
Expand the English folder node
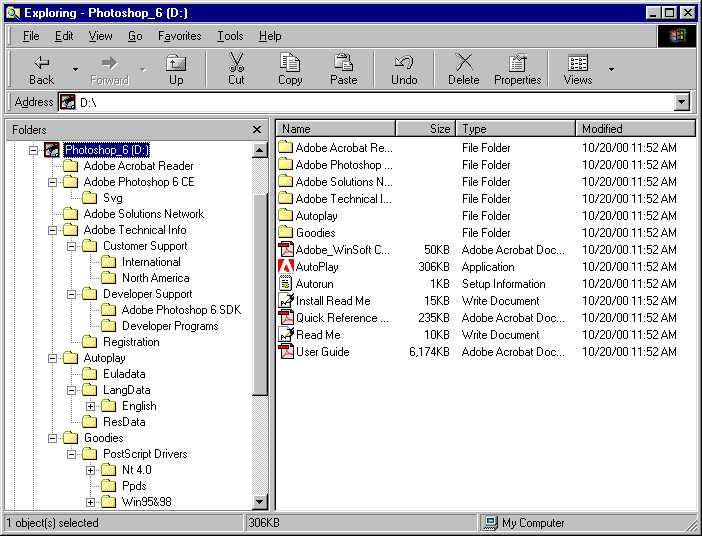click(x=90, y=406)
